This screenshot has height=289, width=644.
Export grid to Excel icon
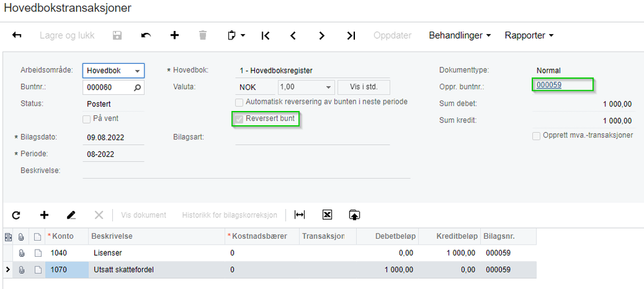[x=327, y=215]
